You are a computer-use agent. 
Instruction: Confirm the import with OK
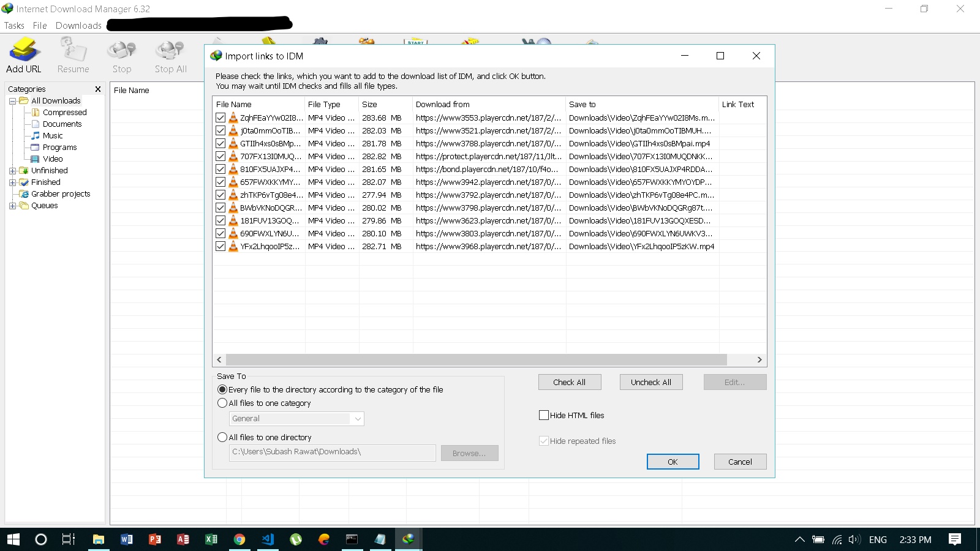[672, 462]
